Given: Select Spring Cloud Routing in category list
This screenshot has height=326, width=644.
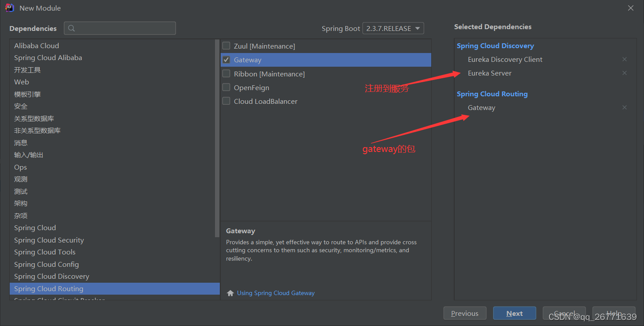Looking at the screenshot, I should 115,288.
